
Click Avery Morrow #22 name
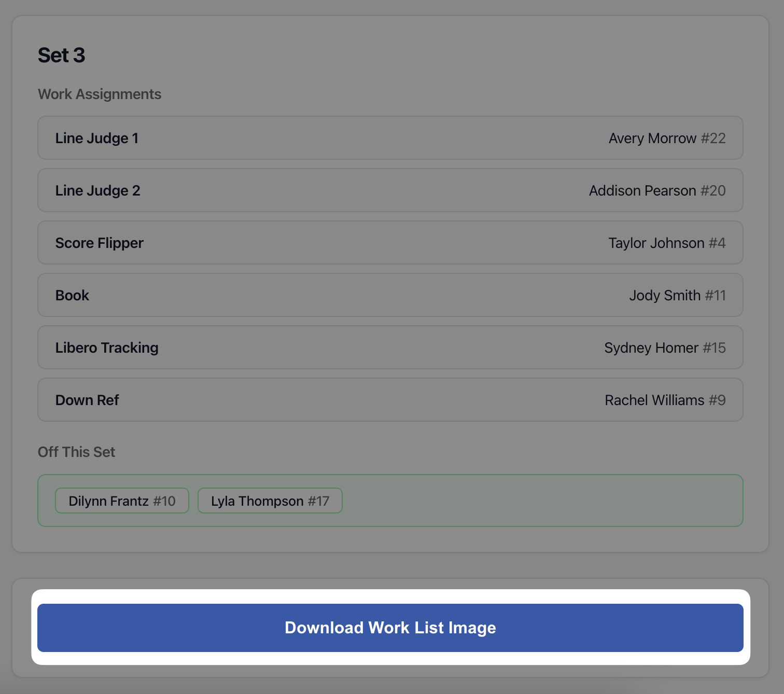(x=667, y=138)
